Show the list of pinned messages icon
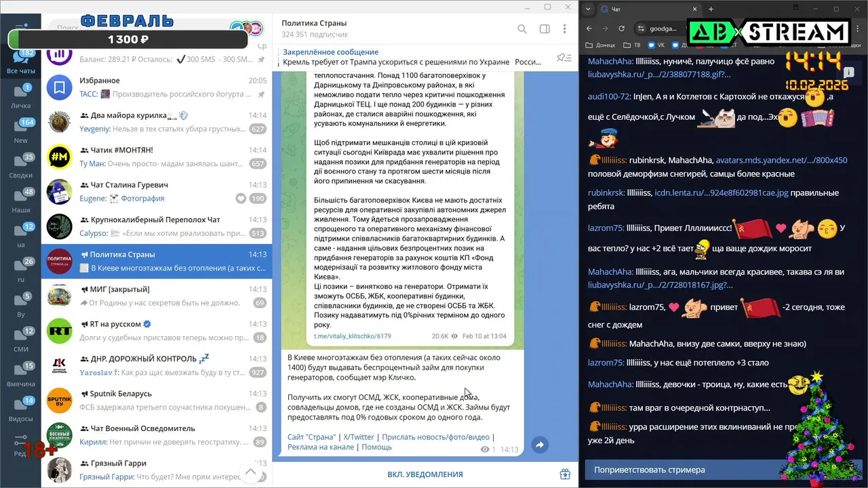The height and width of the screenshot is (488, 868). click(564, 58)
